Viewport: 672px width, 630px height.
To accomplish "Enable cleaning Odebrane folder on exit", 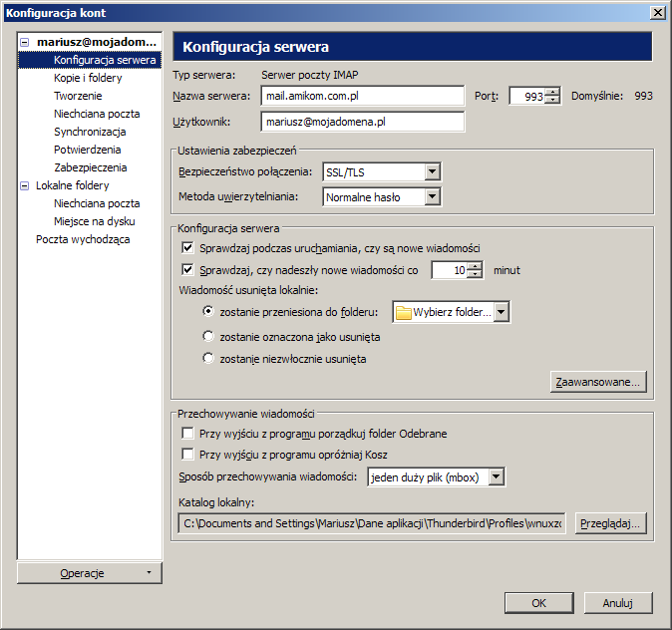I will [x=187, y=434].
